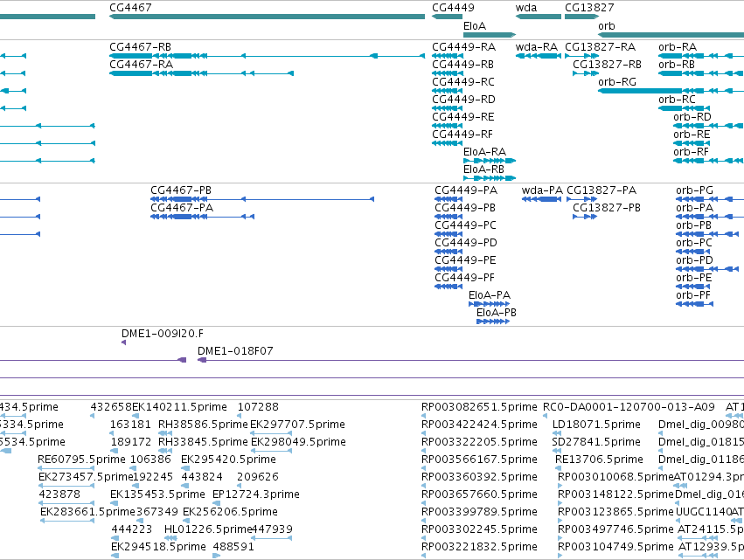
Task: Click the wda-RA transcript
Action: click(538, 56)
